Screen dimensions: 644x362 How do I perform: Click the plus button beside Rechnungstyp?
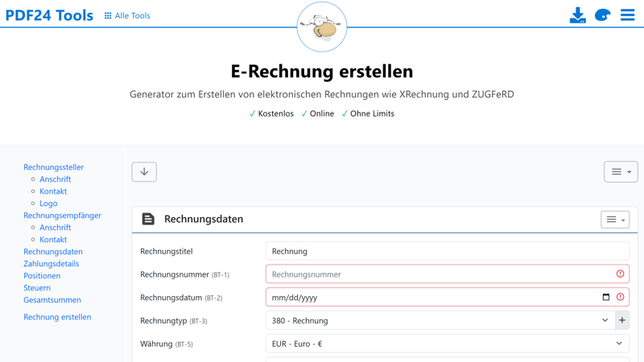pos(621,320)
